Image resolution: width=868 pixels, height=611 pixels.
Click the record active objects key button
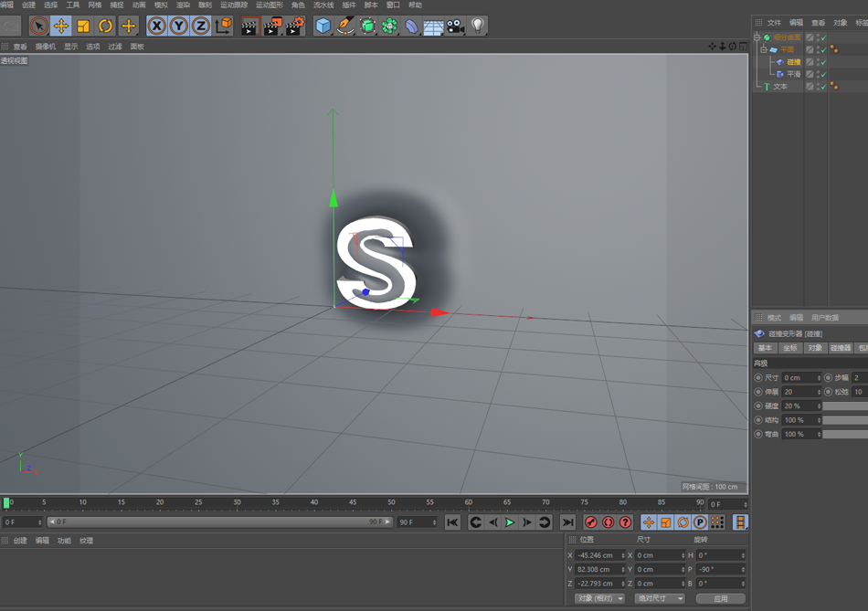590,522
